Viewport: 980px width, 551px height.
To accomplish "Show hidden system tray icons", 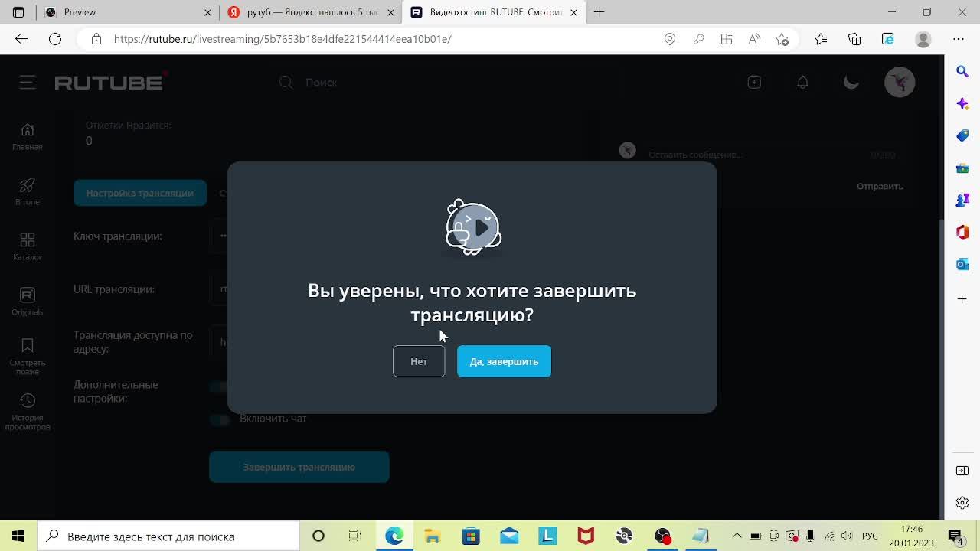I will (737, 536).
